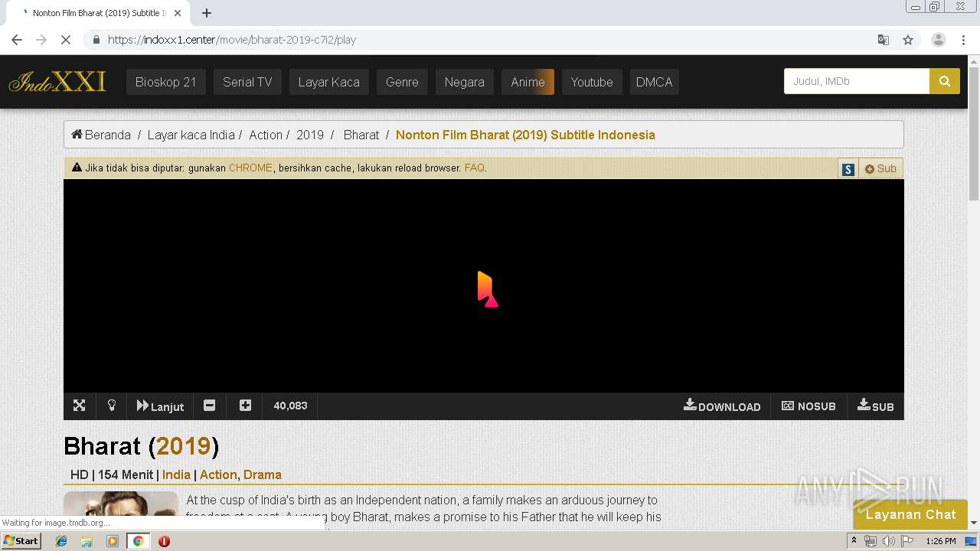Click the Action breadcrumb link
Screen dimensions: 980x551
(266, 135)
